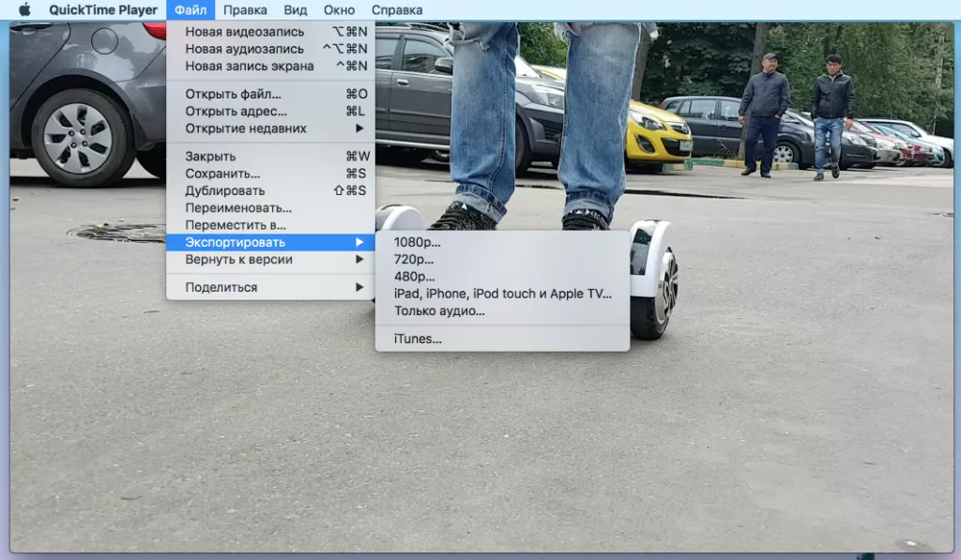The image size is (961, 560).
Task: Open the Справка menu
Action: click(x=396, y=10)
